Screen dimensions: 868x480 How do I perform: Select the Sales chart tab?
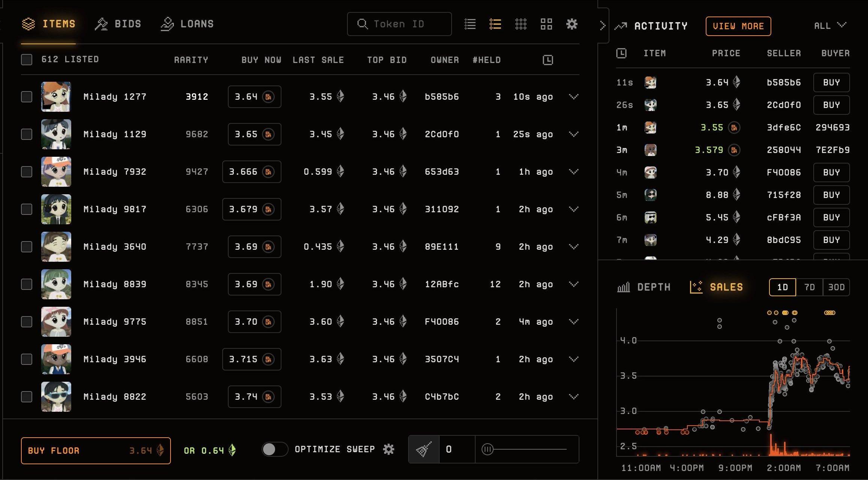point(716,287)
